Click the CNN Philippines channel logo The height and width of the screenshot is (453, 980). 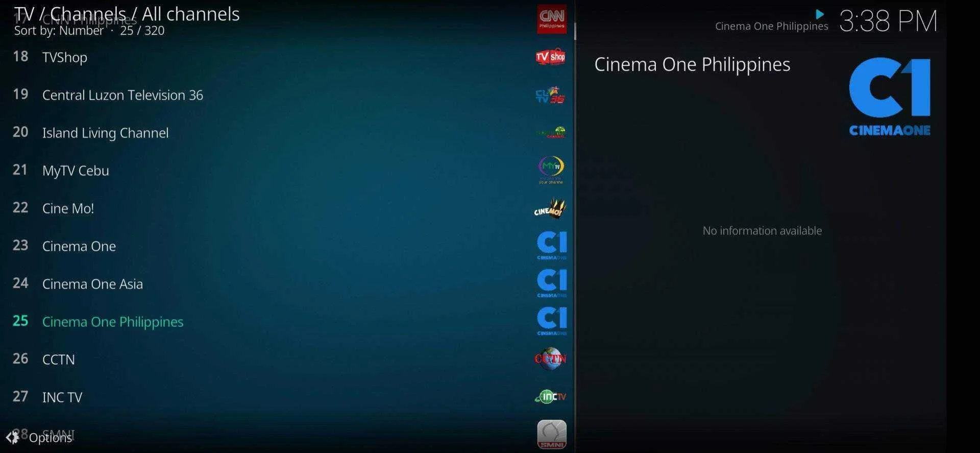(551, 19)
